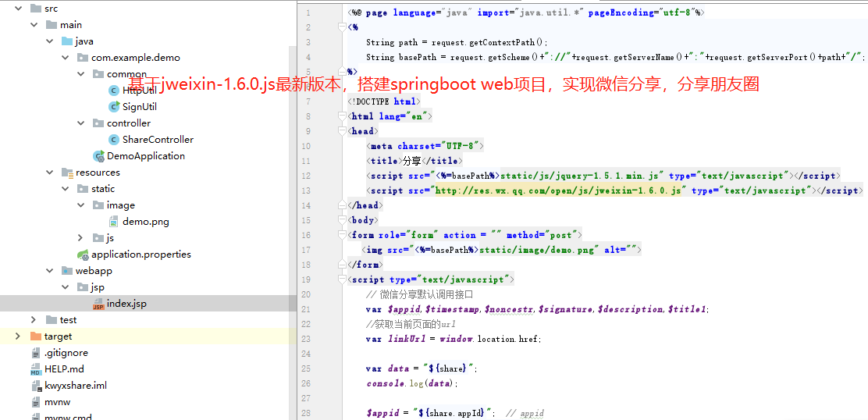
Task: Fold the scriptlet block at line 2
Action: 342,27
